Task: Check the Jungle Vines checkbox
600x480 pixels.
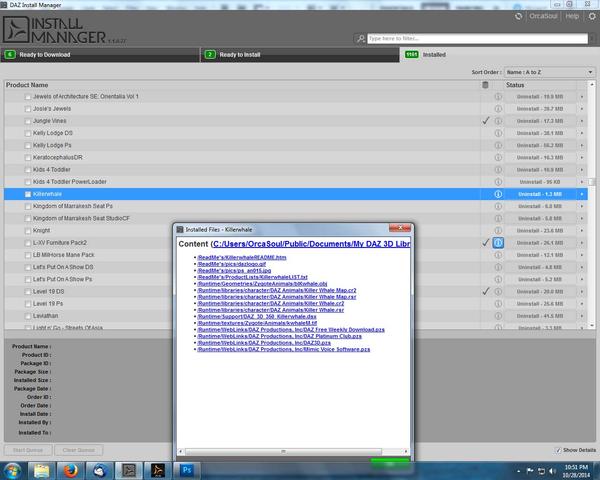Action: point(28,121)
